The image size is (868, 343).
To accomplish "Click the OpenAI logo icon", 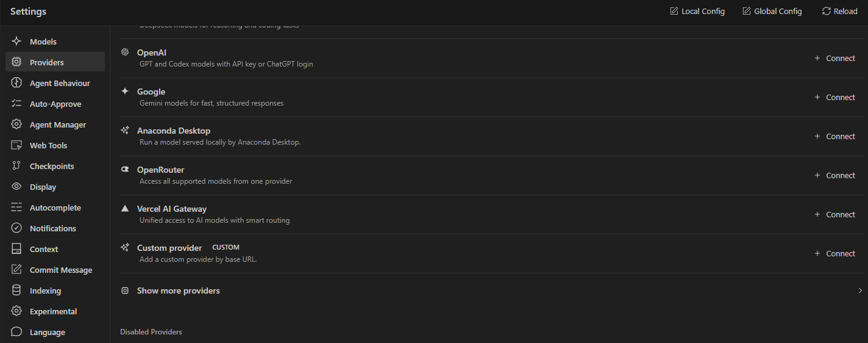I will 125,52.
